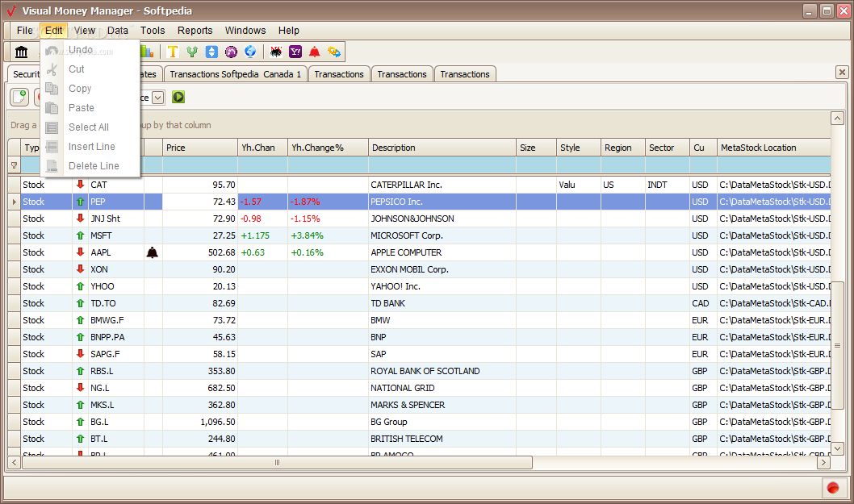
Task: Click the red record icon in status bar
Action: point(833,488)
